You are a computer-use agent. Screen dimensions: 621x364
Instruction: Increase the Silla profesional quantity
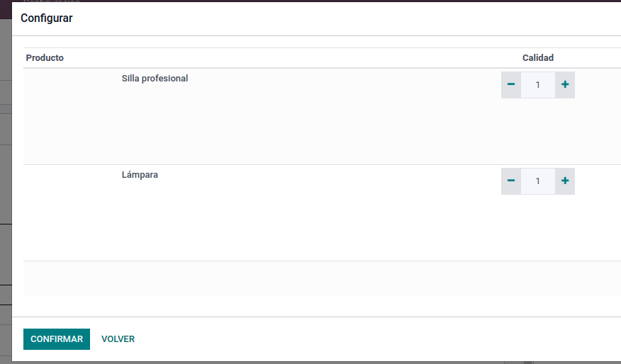tap(565, 85)
